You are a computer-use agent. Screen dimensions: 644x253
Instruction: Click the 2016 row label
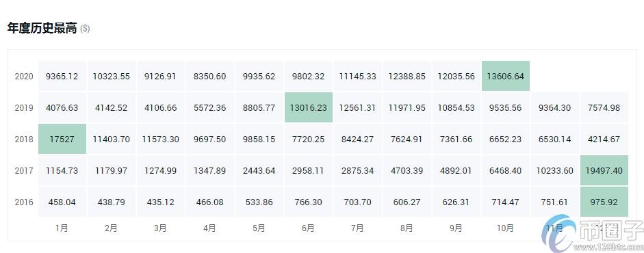point(24,202)
